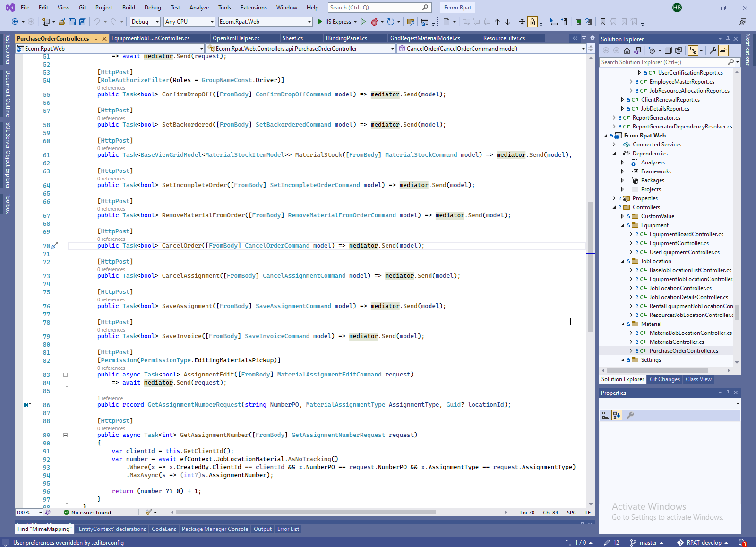Collapse the JobLocation folder node

(x=623, y=261)
